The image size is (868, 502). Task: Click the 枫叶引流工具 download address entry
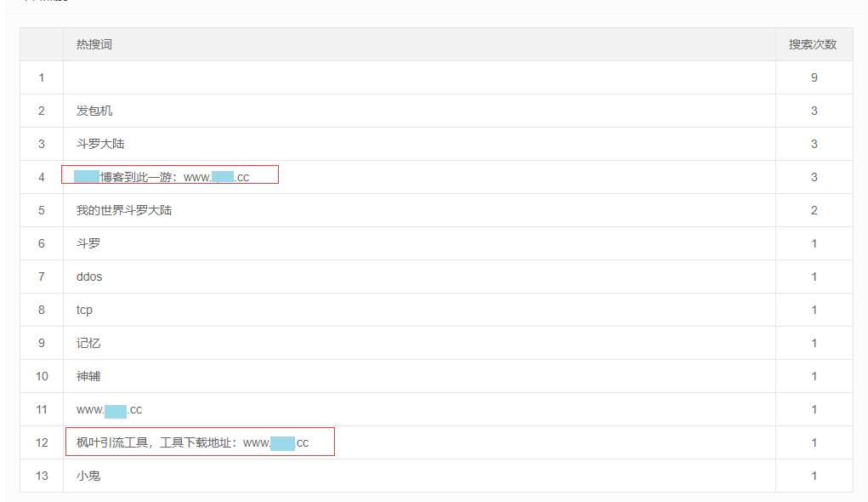pos(192,442)
